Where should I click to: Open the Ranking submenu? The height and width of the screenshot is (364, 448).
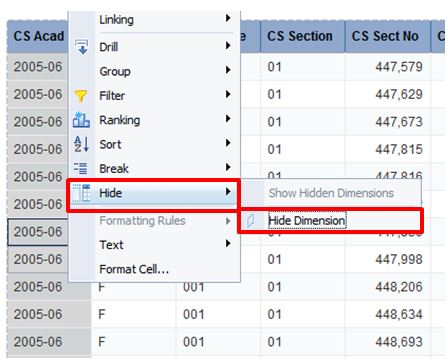click(x=154, y=120)
